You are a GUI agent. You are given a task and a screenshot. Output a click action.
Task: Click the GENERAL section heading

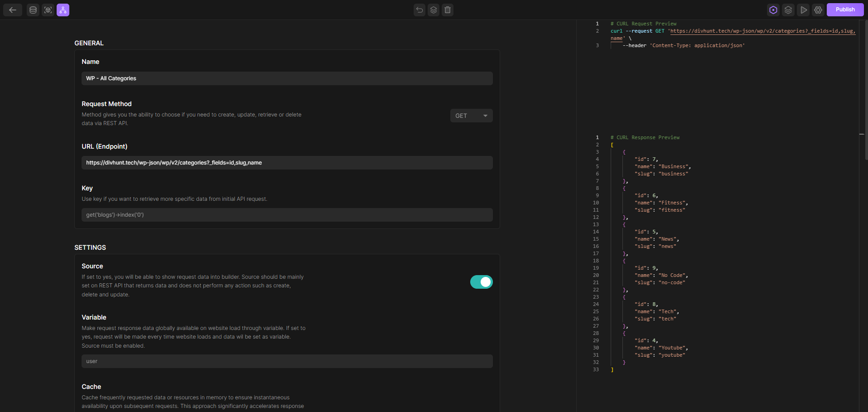coord(89,43)
